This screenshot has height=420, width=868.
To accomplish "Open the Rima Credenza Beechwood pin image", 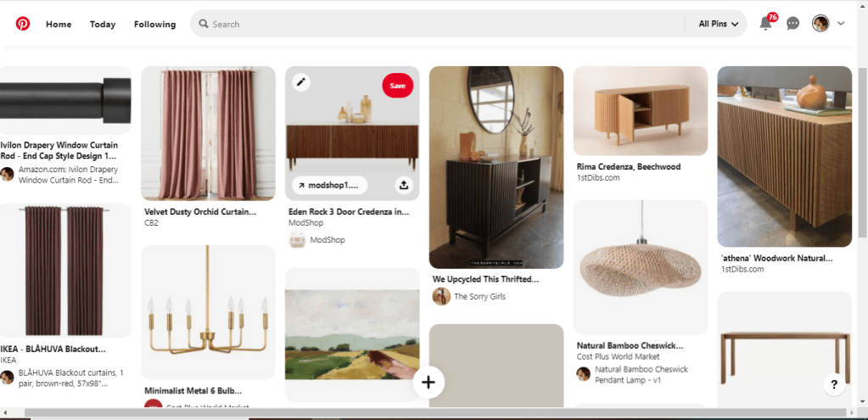I will tap(640, 110).
